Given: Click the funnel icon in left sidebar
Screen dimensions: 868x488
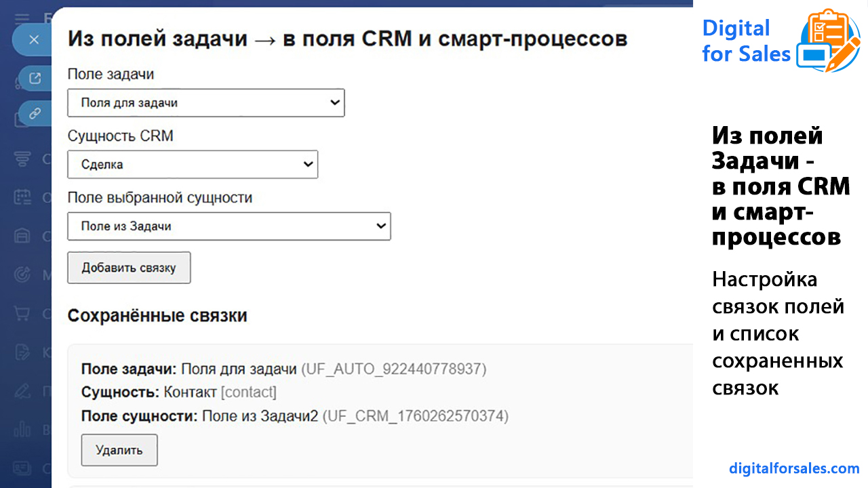Looking at the screenshot, I should tap(22, 159).
